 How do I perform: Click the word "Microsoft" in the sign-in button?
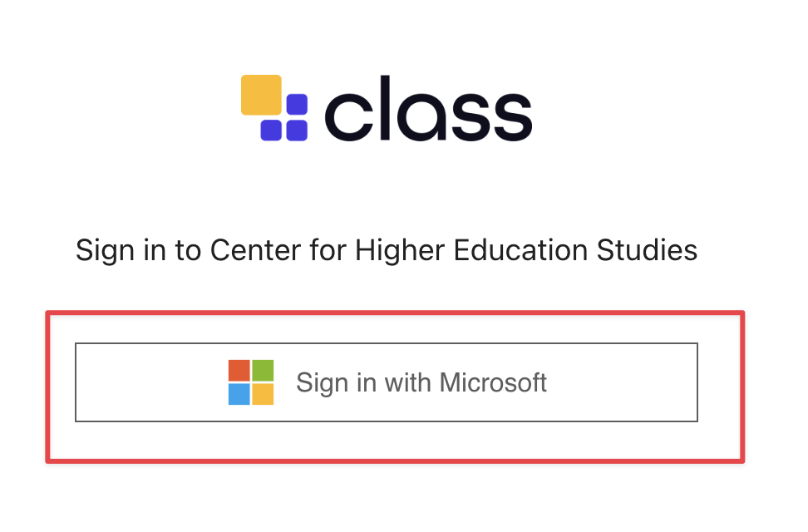(493, 383)
